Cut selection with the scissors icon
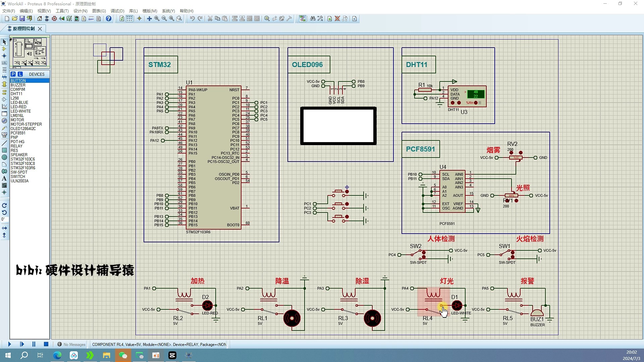Viewport: 644px width, 362px height. pyautogui.click(x=210, y=19)
